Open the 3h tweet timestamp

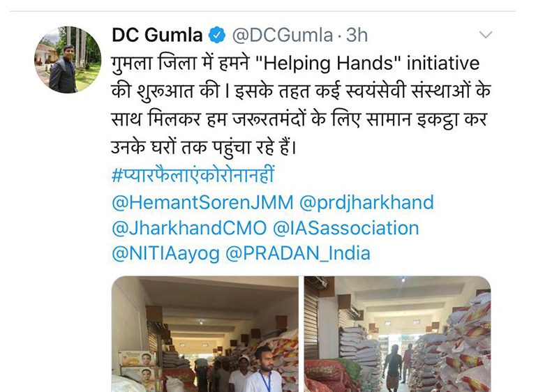click(x=357, y=35)
